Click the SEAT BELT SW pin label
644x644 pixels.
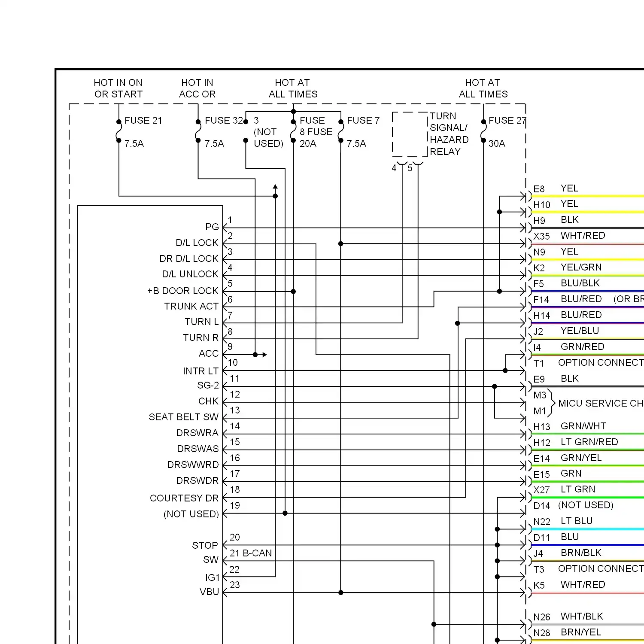coord(184,417)
